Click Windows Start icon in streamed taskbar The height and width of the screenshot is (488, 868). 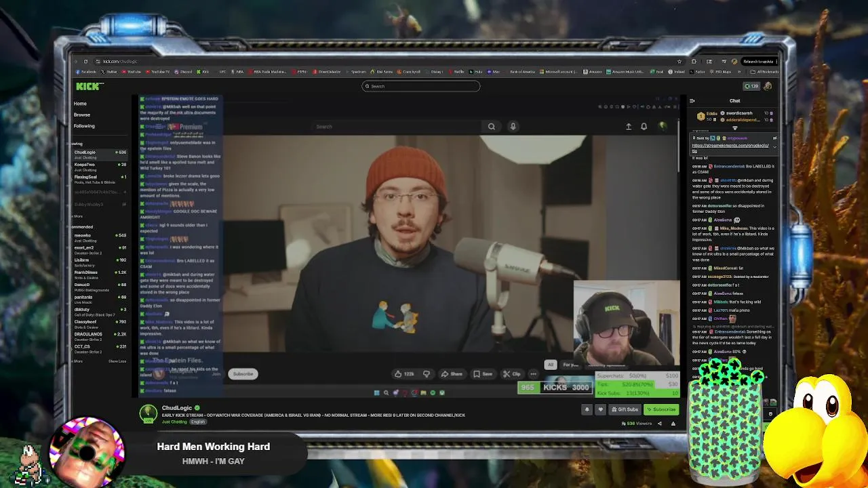tap(377, 393)
